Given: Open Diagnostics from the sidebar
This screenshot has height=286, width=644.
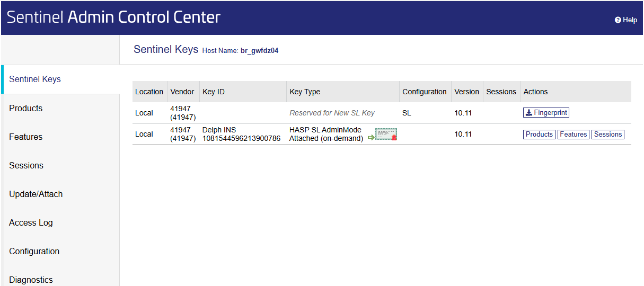Looking at the screenshot, I should point(31,280).
